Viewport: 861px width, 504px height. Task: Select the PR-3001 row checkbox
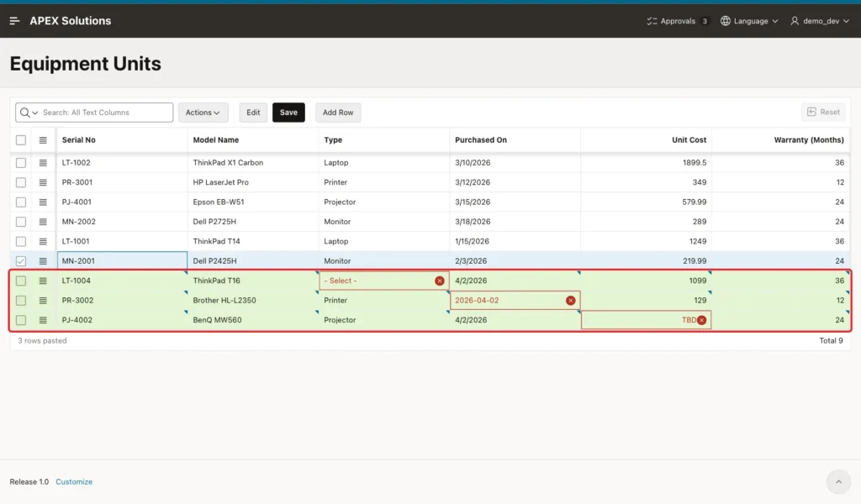coord(21,182)
